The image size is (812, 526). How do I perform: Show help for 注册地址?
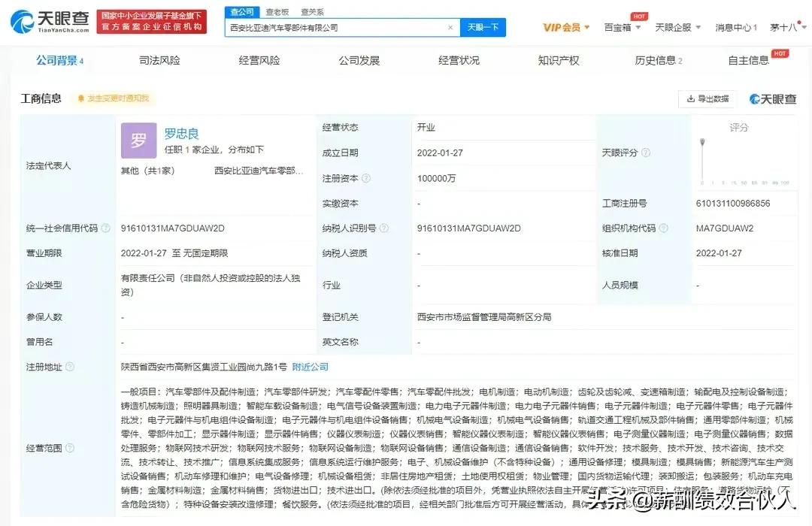point(70,367)
